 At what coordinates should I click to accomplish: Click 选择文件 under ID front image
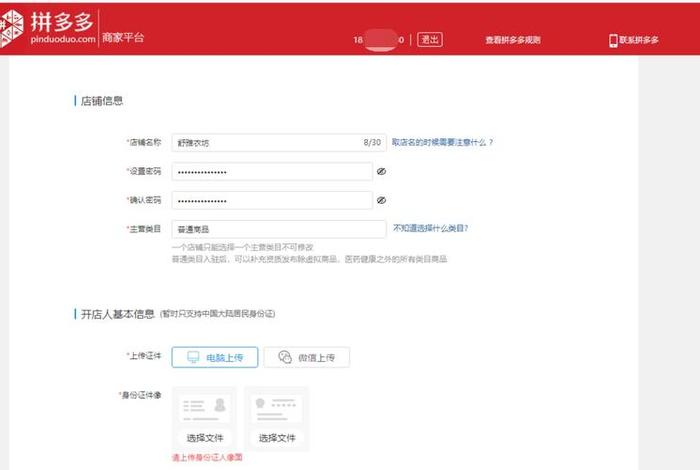point(204,438)
